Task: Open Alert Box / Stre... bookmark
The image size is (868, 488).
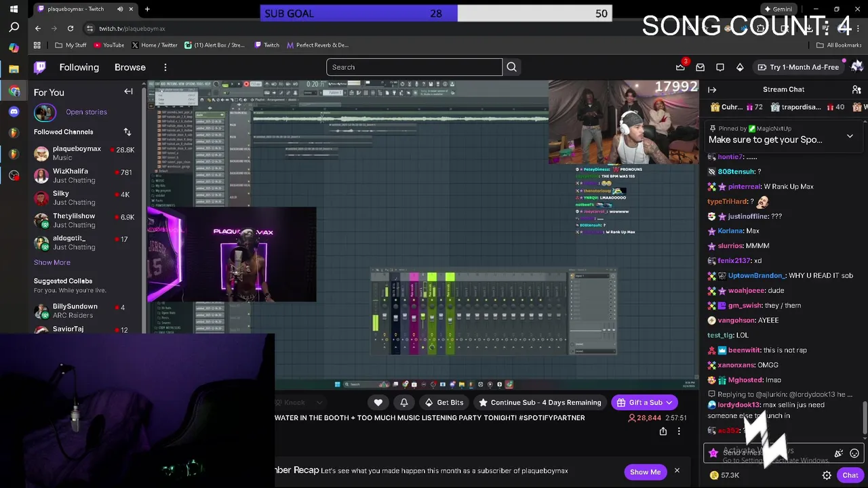Action: pos(214,45)
